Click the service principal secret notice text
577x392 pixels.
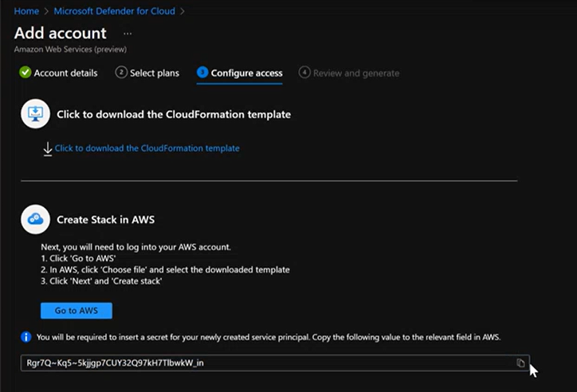(x=269, y=337)
